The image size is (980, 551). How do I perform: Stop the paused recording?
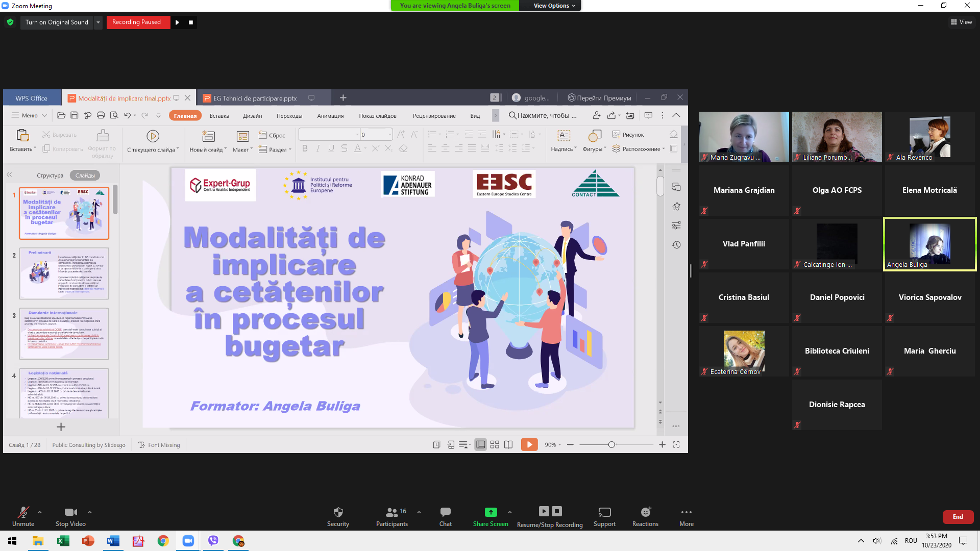191,22
